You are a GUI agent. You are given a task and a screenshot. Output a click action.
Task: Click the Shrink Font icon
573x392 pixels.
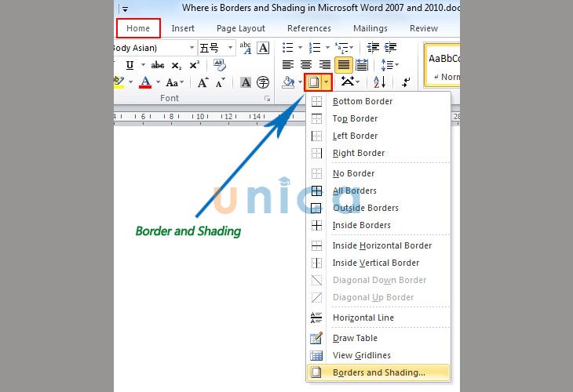[x=221, y=82]
